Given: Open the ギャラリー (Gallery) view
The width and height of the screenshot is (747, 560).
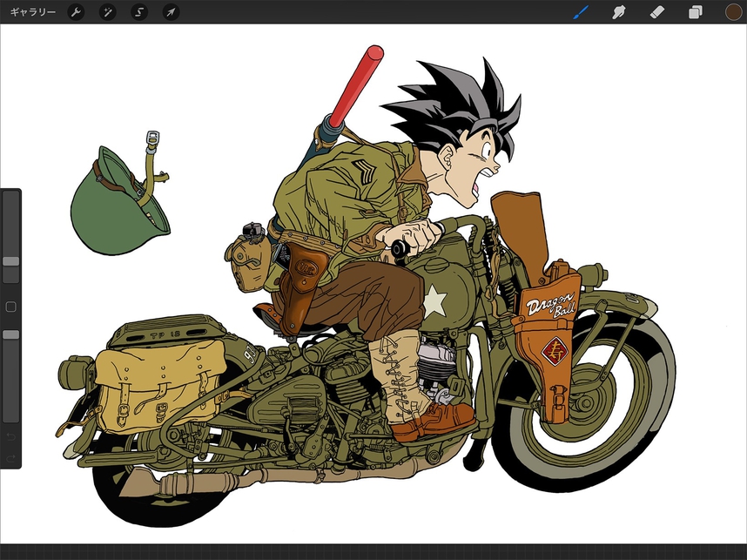Looking at the screenshot, I should 32,12.
